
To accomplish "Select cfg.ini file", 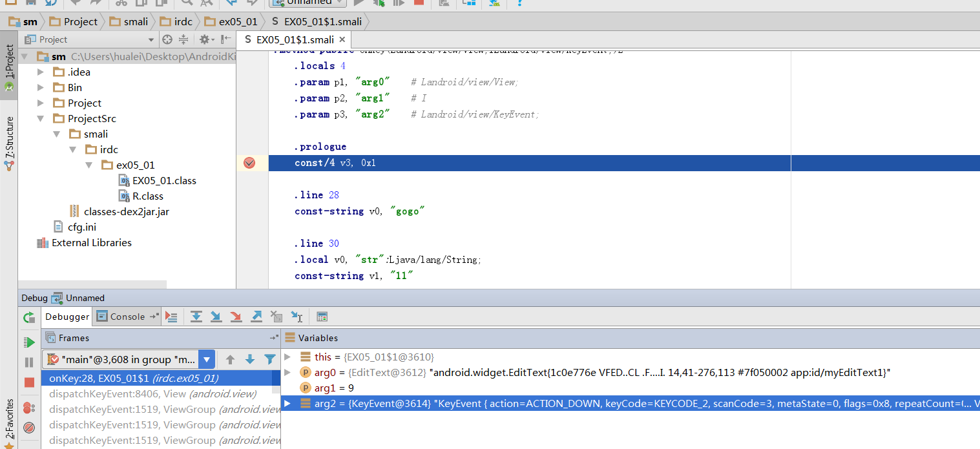I will pos(75,227).
